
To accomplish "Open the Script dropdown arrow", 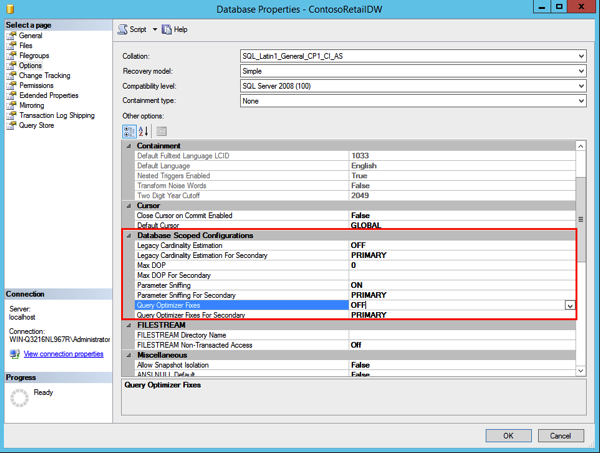I will [155, 29].
